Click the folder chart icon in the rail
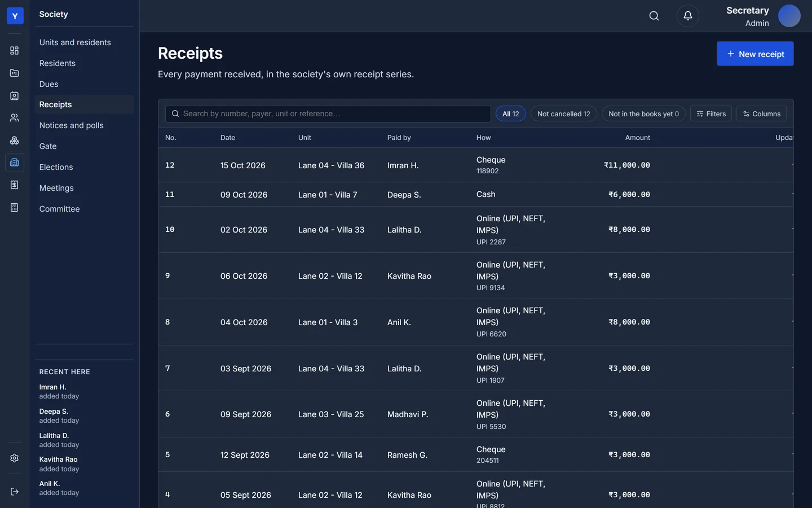Viewport: 812px width, 508px height. click(x=15, y=73)
